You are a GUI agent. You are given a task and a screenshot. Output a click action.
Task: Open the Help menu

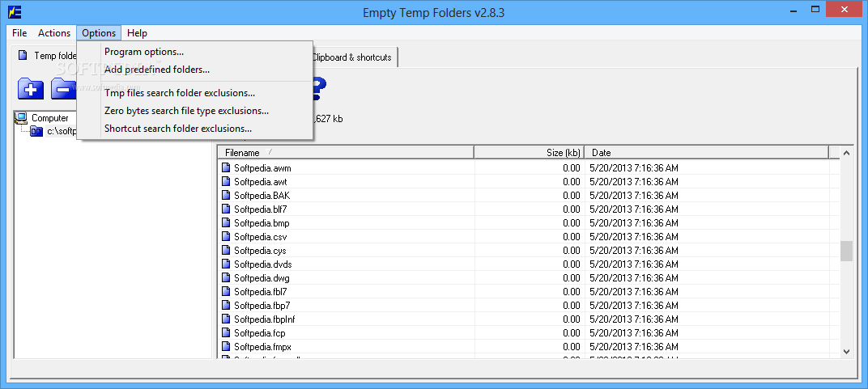pyautogui.click(x=138, y=33)
